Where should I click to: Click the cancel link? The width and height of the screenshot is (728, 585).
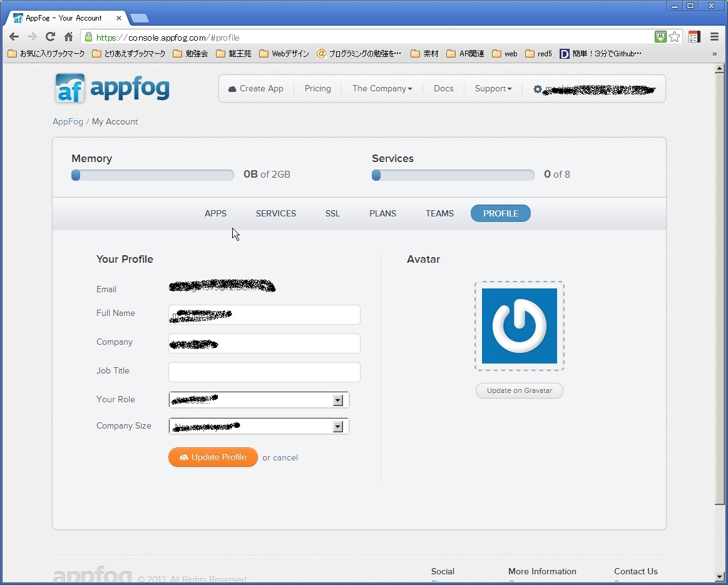coord(285,458)
